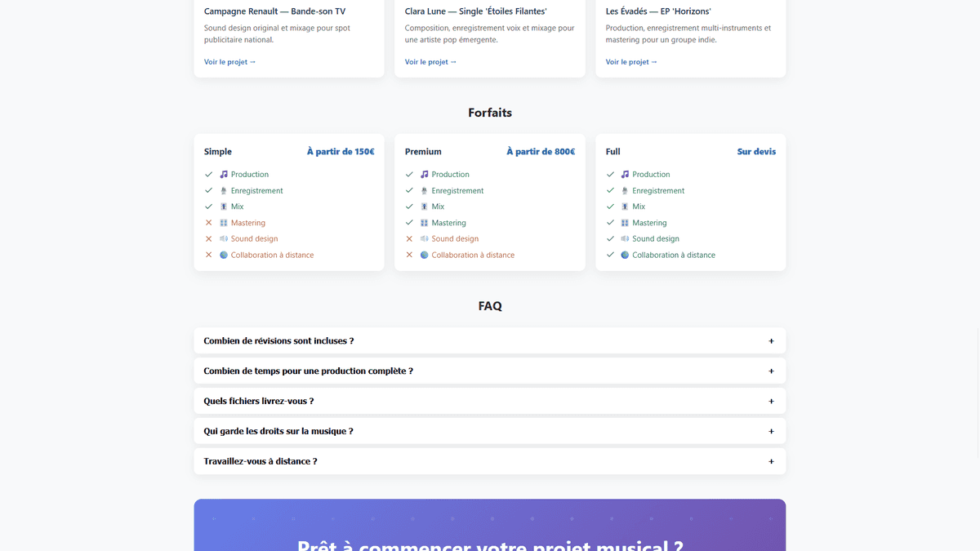Click the microphone icon in the Full plan
This screenshot has height=551, width=980.
[x=625, y=190]
